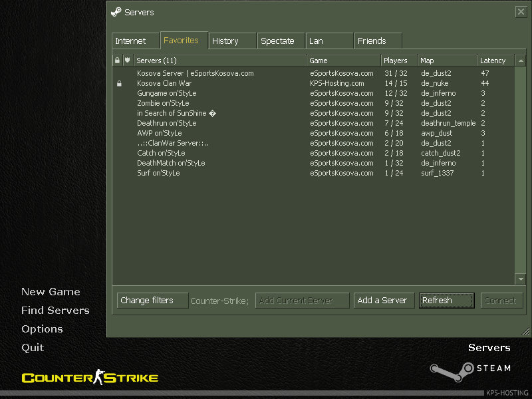Viewport: 532px width, 399px height.
Task: Refresh the server list
Action: [446, 301]
